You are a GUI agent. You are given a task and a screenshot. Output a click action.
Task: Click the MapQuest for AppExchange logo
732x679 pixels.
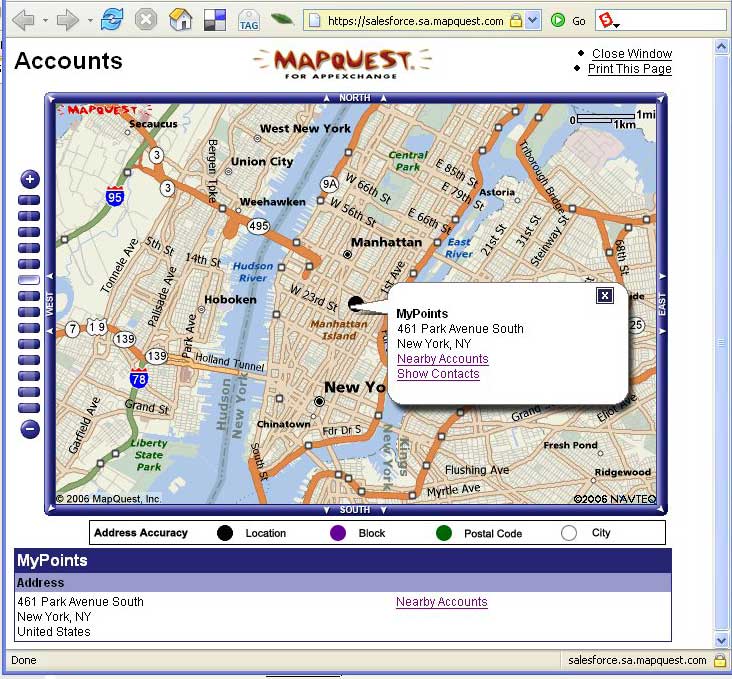point(342,64)
